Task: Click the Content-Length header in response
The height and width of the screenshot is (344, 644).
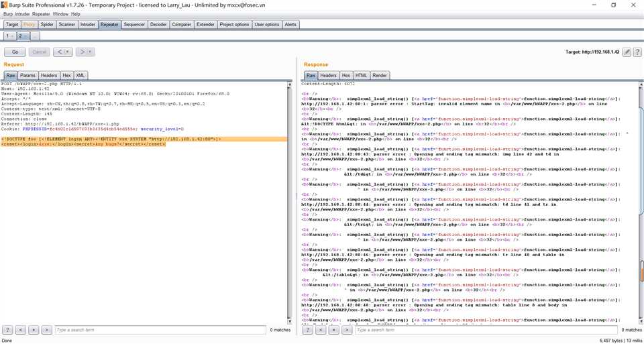Action: point(328,84)
